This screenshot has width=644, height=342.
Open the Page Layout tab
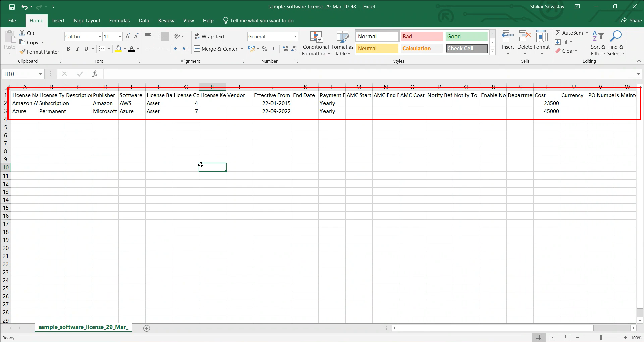click(x=87, y=21)
